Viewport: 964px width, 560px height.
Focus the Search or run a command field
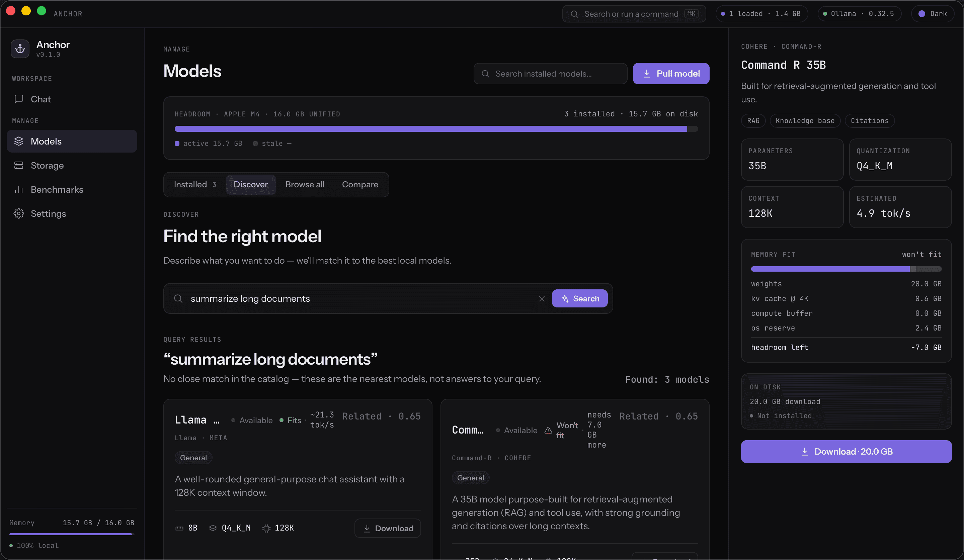coord(634,14)
